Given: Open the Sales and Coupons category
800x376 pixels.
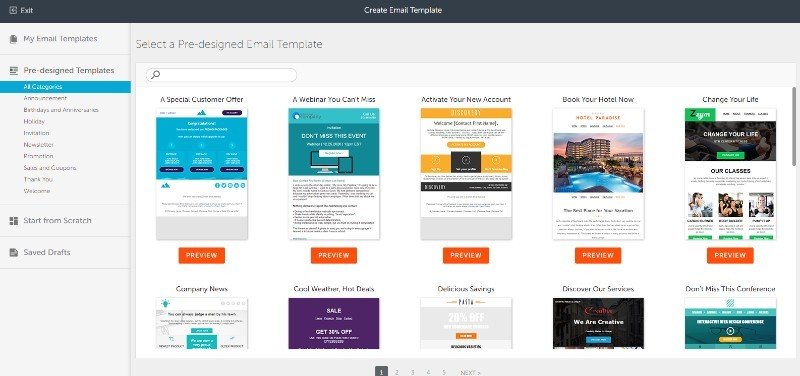Looking at the screenshot, I should [49, 168].
